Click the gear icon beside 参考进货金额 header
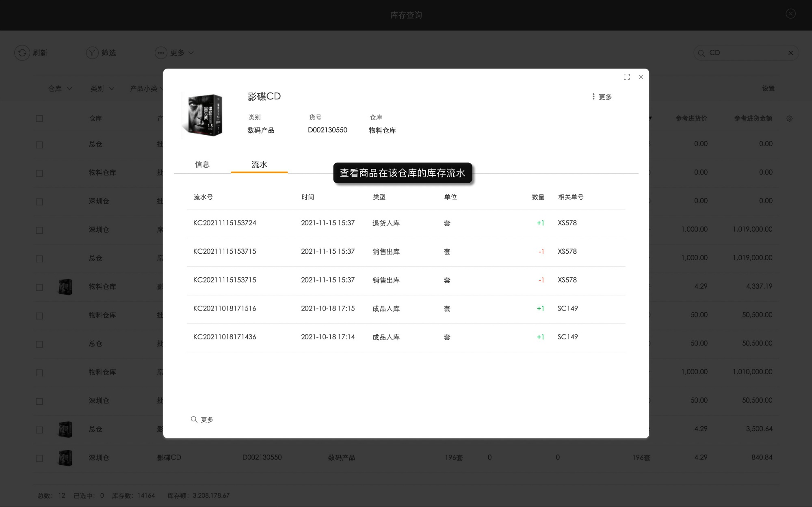812x507 pixels. point(790,119)
